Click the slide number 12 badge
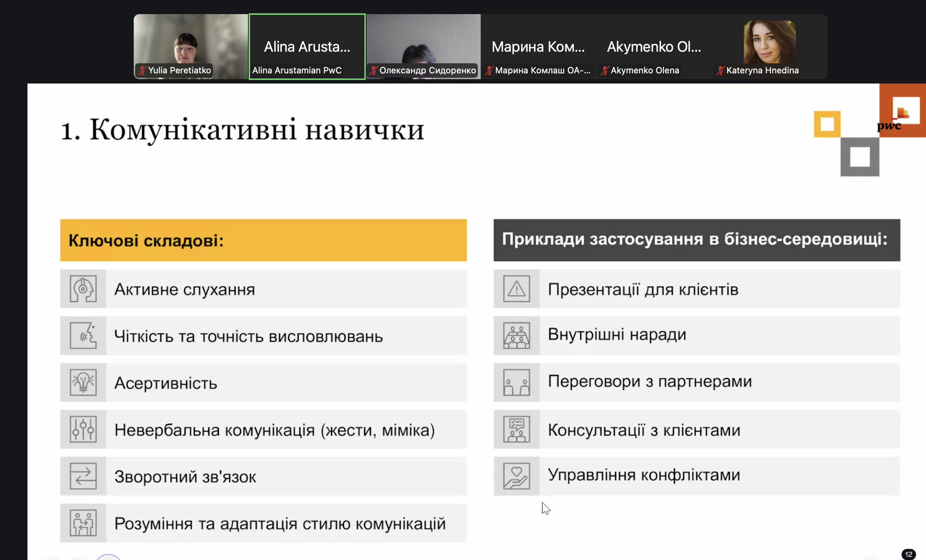The width and height of the screenshot is (926, 560). point(908,554)
